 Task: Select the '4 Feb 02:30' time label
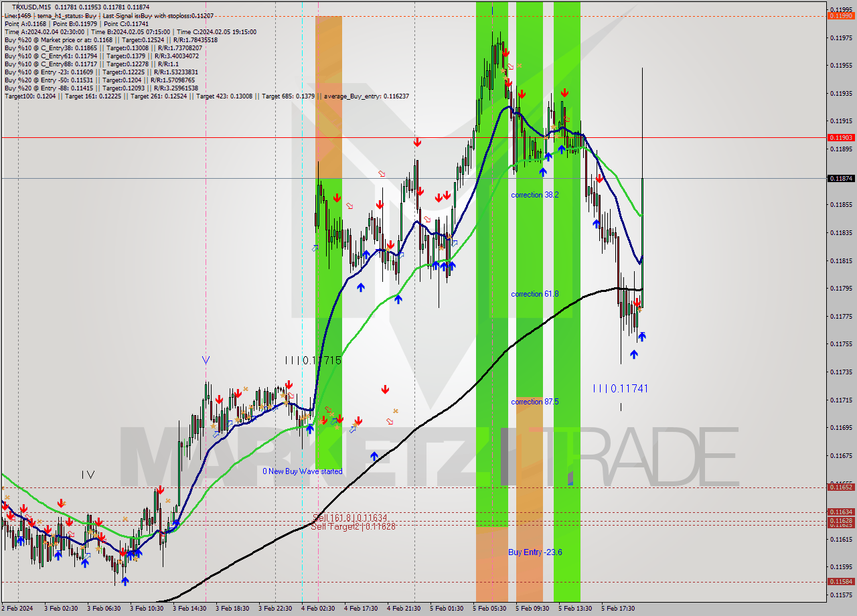click(x=319, y=609)
